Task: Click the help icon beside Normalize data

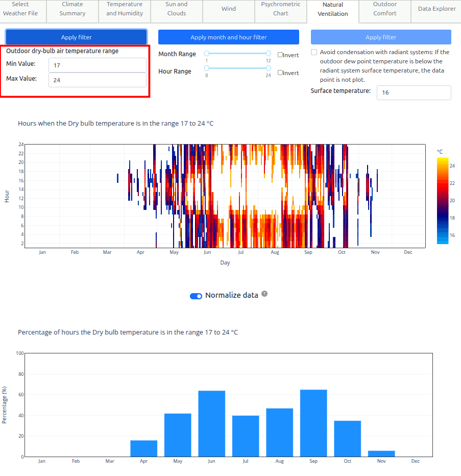Action: (x=264, y=294)
